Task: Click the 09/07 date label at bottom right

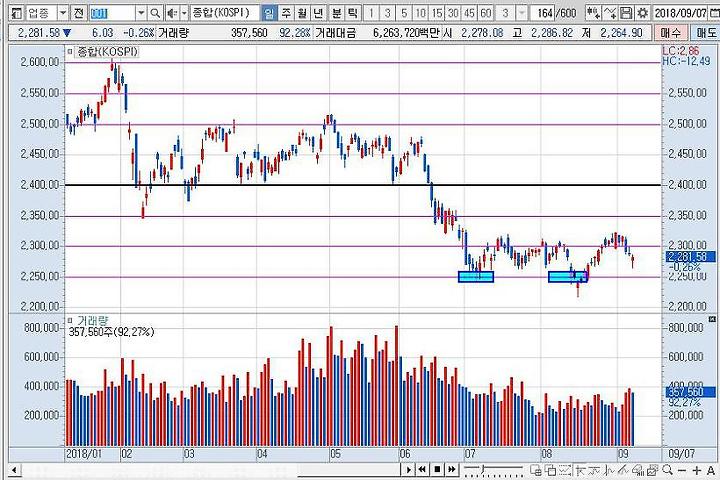Action: click(x=681, y=454)
